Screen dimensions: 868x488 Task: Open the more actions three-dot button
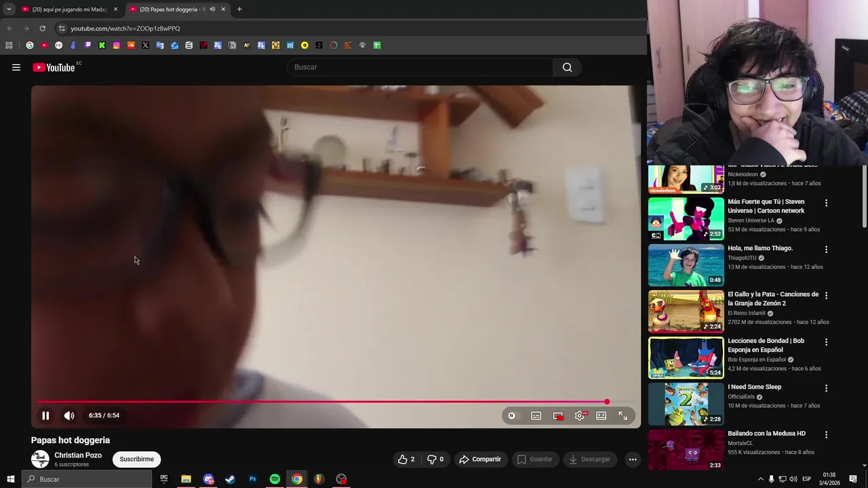point(633,460)
